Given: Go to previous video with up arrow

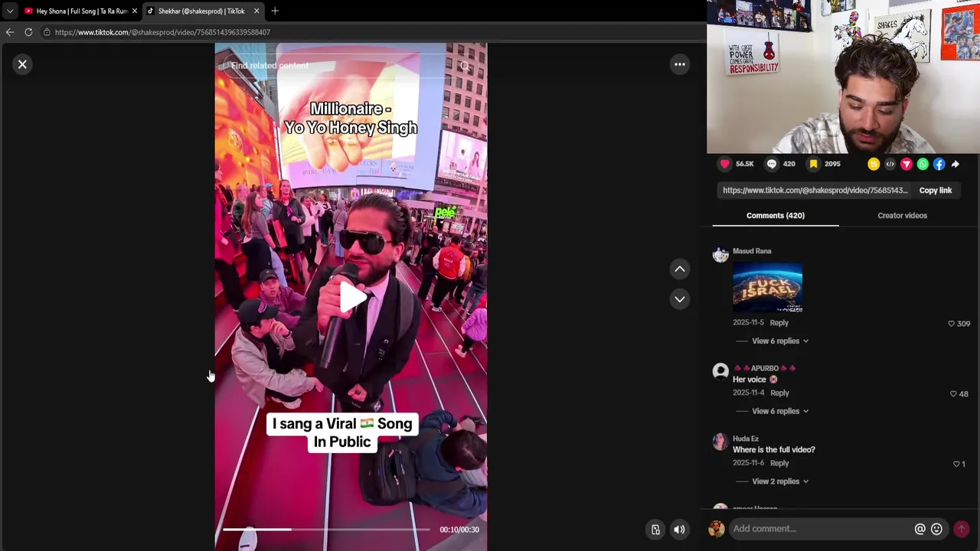Looking at the screenshot, I should [679, 269].
